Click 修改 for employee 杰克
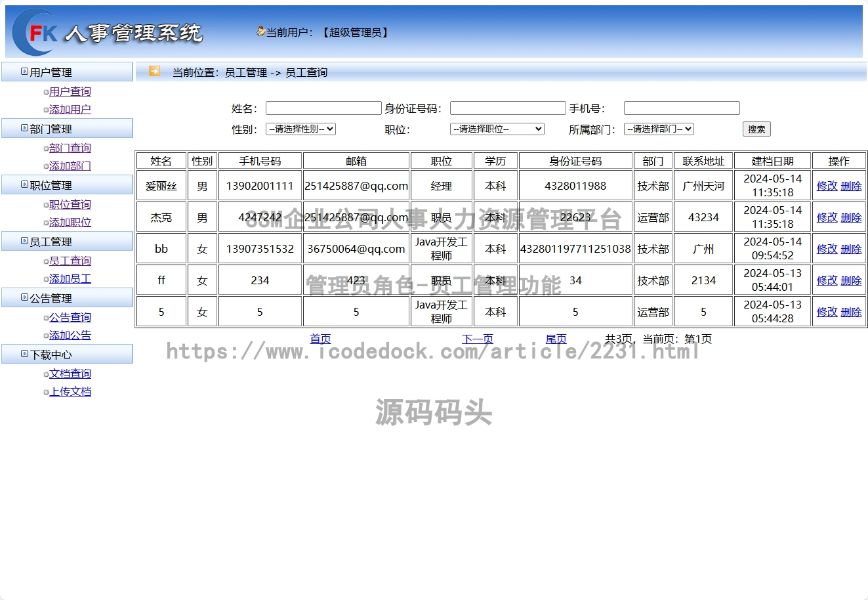 (827, 217)
